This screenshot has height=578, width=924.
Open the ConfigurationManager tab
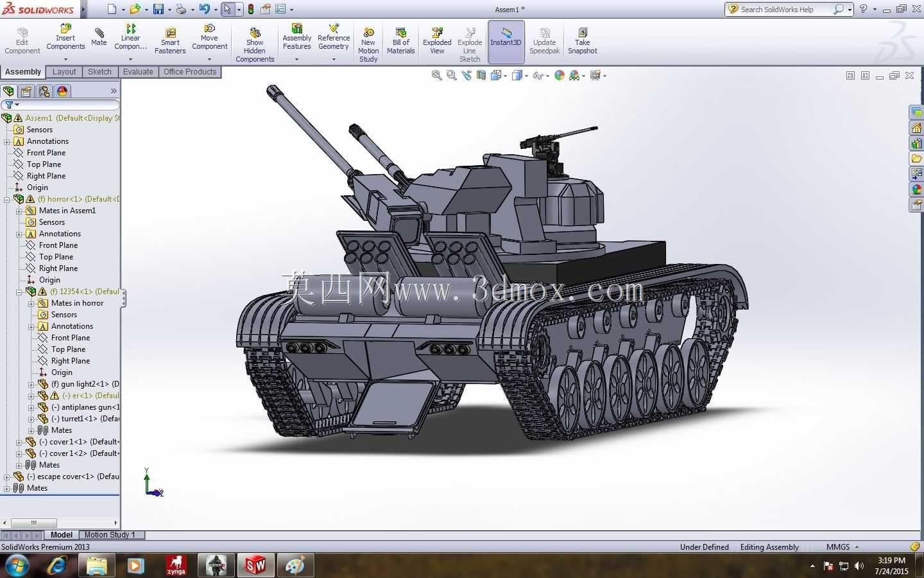pyautogui.click(x=44, y=91)
